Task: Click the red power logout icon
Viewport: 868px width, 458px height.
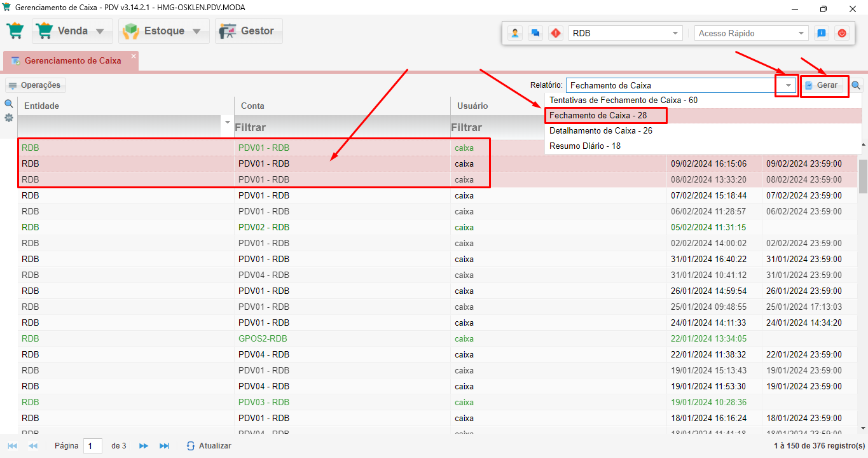Action: [x=843, y=33]
